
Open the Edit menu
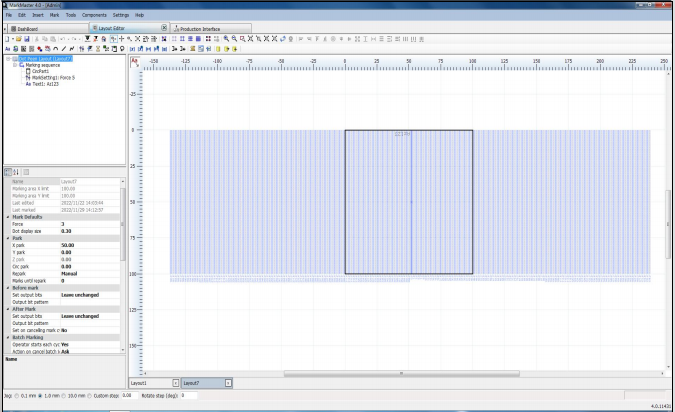pos(22,15)
